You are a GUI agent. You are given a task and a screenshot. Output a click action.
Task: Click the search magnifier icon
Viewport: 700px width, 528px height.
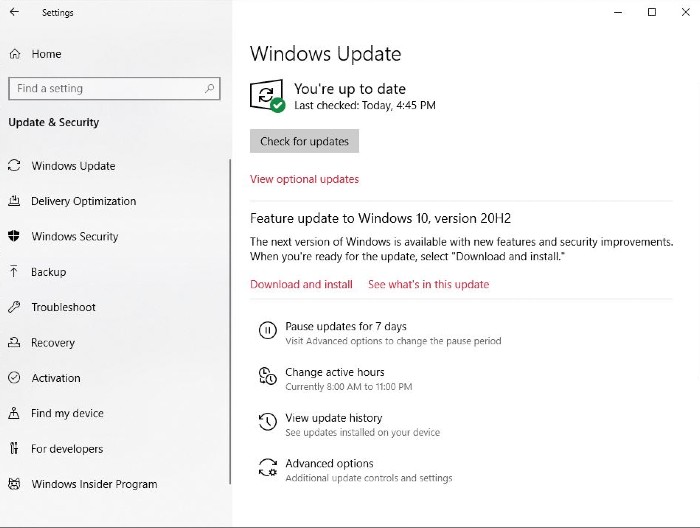209,88
